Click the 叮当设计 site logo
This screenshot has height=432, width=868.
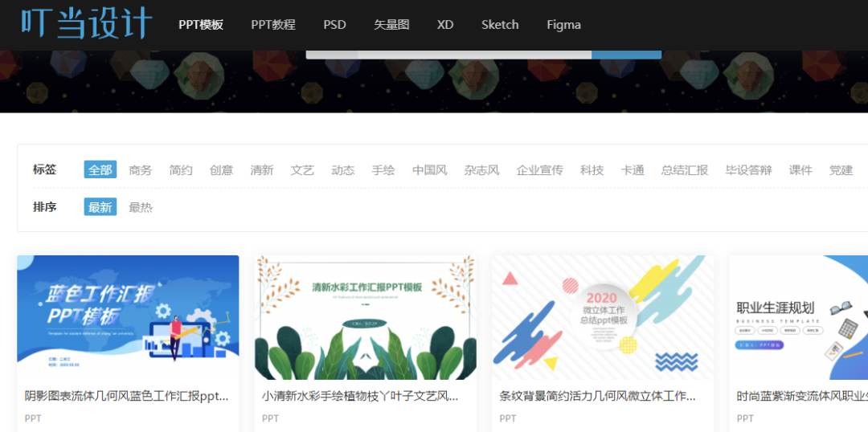pos(86,23)
